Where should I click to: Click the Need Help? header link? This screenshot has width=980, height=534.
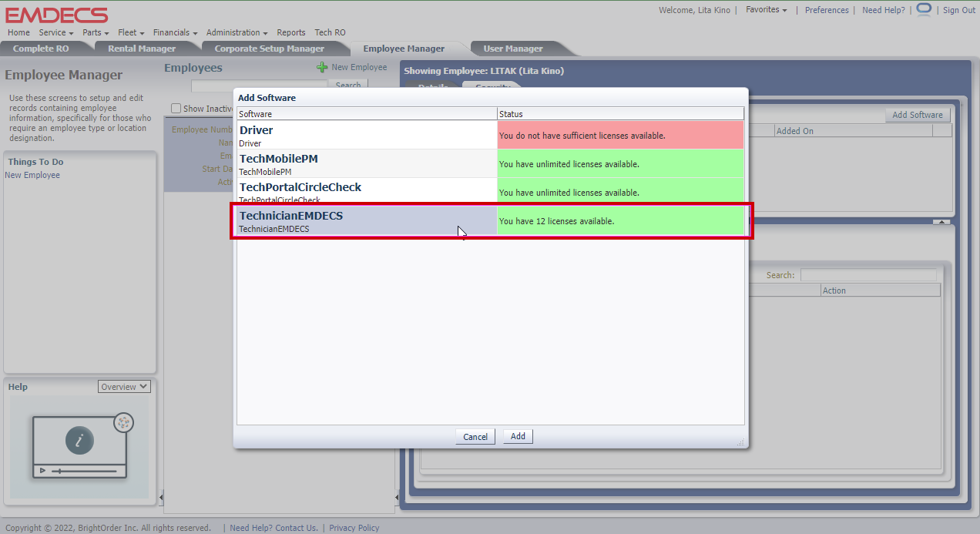click(884, 10)
